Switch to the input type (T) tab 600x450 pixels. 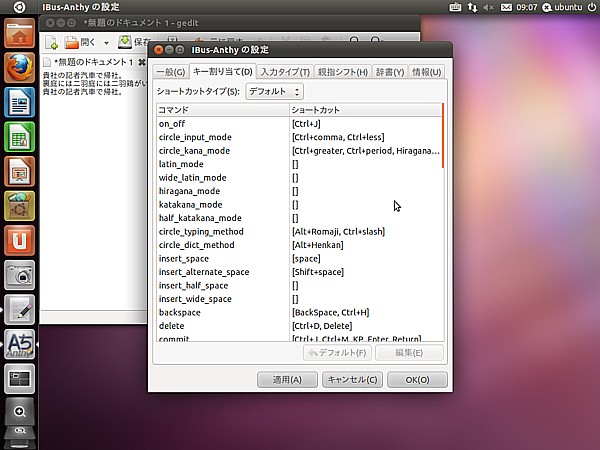(x=285, y=72)
